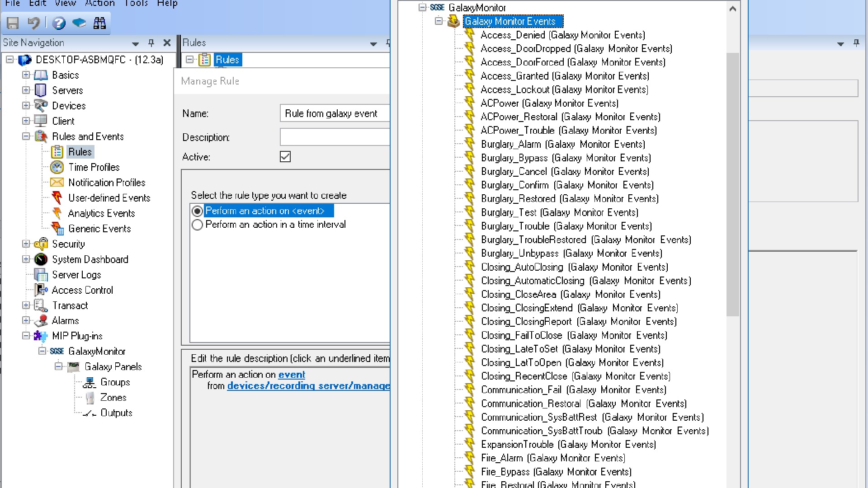Click the Notification Profiles envelope icon
This screenshot has height=488, width=868.
(x=57, y=183)
